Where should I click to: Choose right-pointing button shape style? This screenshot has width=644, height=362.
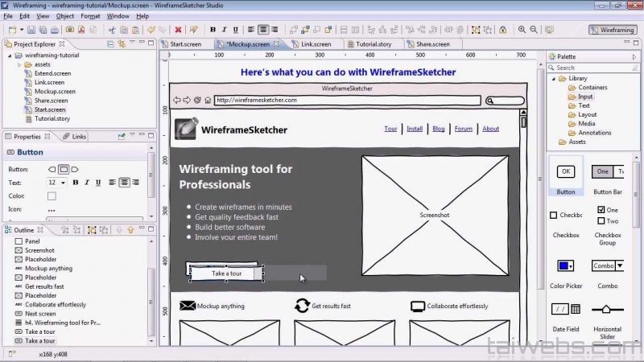tap(76, 170)
